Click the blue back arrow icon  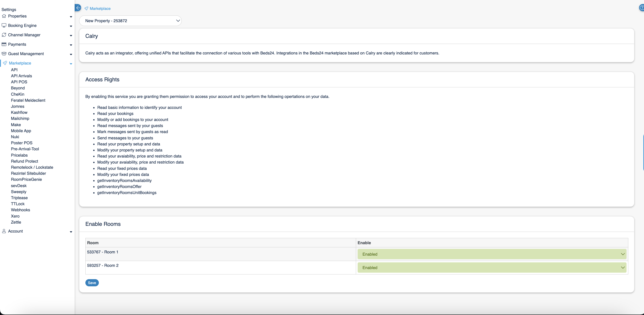[x=78, y=8]
